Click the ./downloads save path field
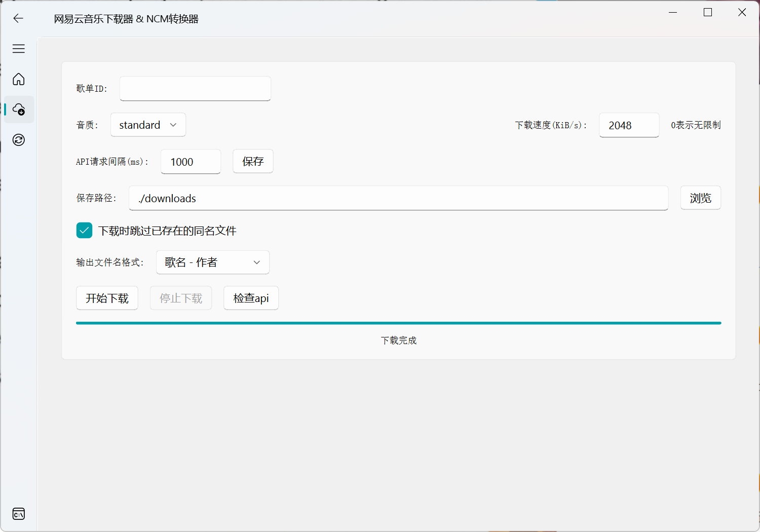Image resolution: width=760 pixels, height=532 pixels. [x=398, y=198]
